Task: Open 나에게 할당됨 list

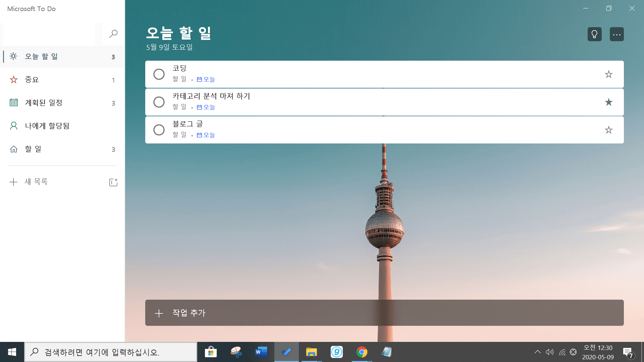Action: click(47, 126)
